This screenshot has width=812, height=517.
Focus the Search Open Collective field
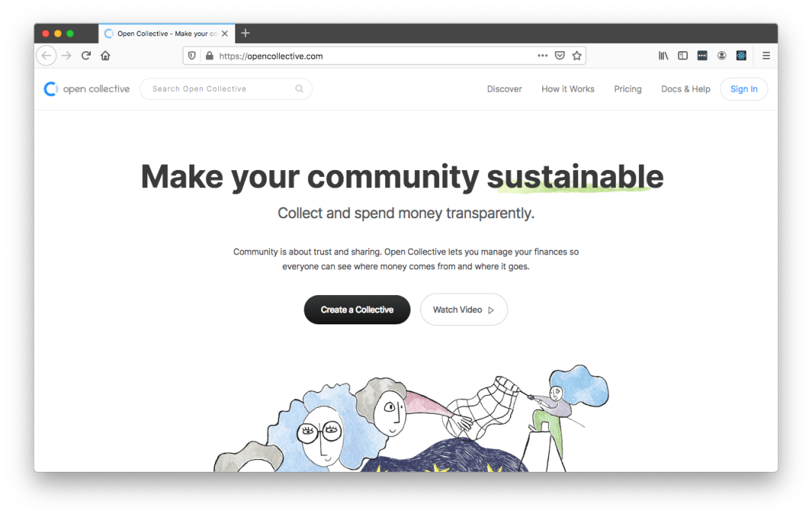click(226, 90)
